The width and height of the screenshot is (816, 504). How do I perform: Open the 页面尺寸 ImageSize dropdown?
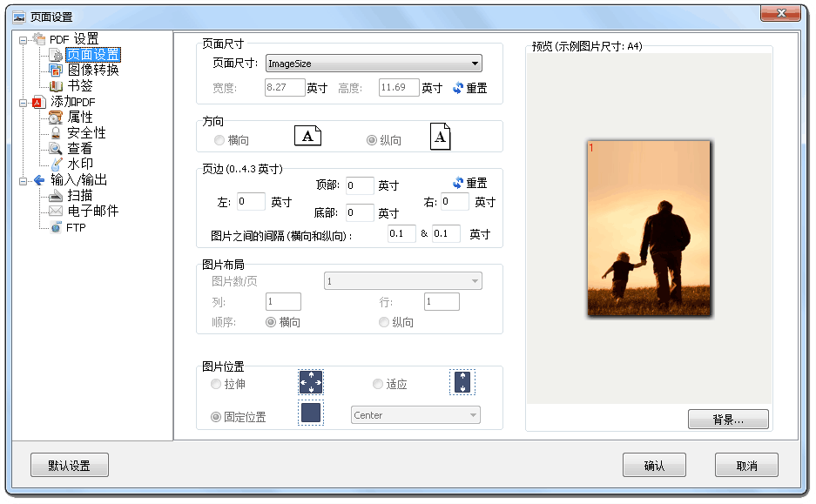tap(373, 64)
